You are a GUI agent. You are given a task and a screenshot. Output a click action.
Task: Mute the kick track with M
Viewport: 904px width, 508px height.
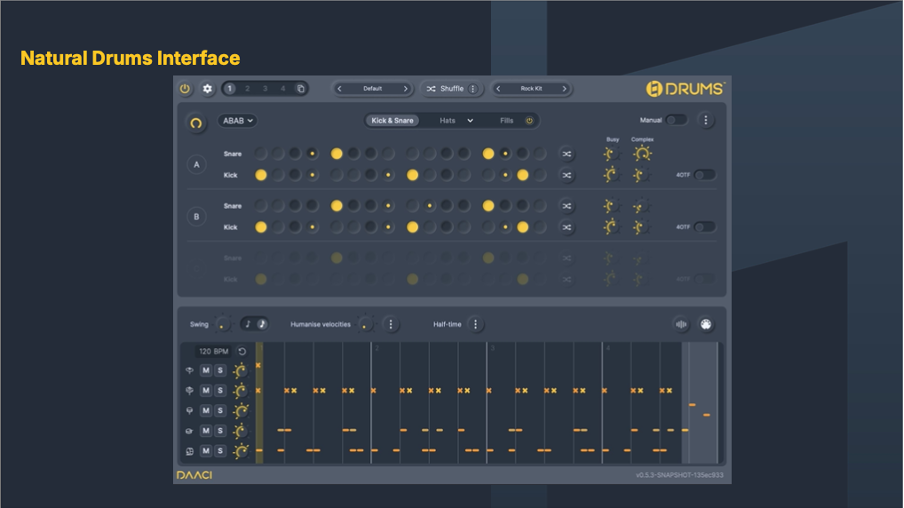pos(206,451)
